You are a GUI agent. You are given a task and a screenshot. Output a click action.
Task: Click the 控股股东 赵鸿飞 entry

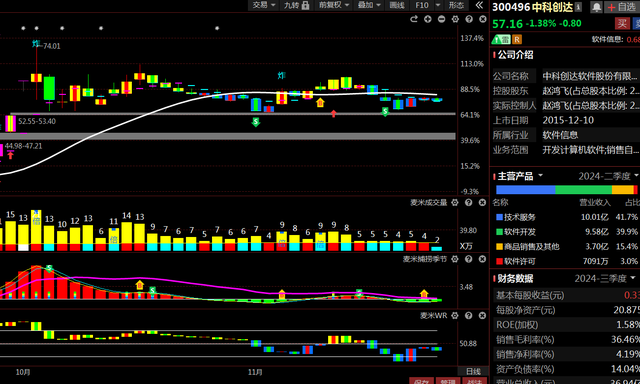click(591, 91)
